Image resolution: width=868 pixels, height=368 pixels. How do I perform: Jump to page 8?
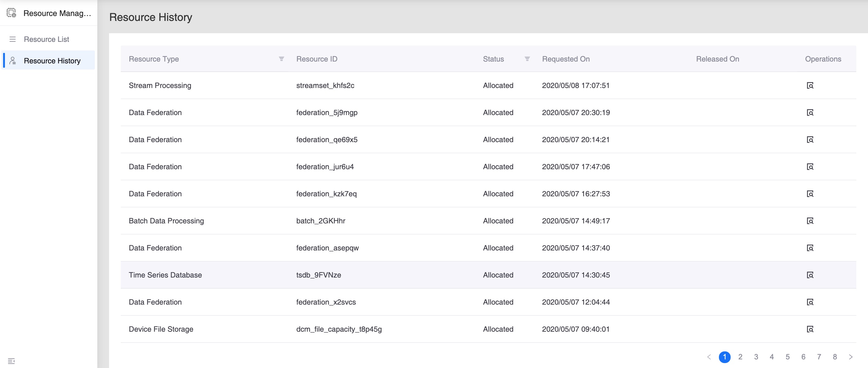(x=835, y=357)
